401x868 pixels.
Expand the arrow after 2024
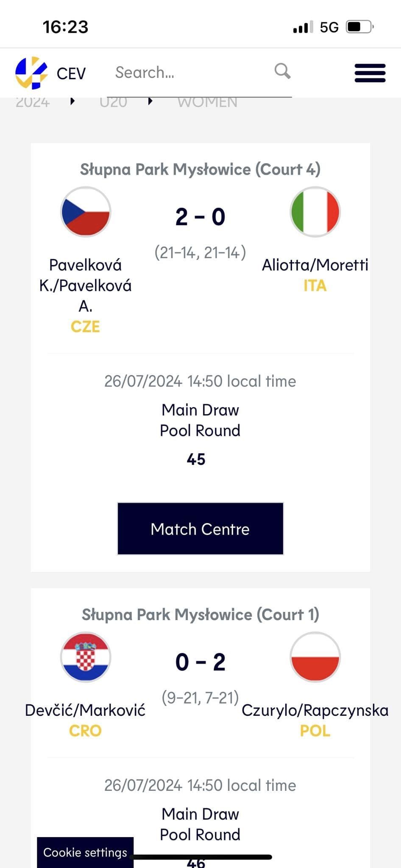coord(72,101)
